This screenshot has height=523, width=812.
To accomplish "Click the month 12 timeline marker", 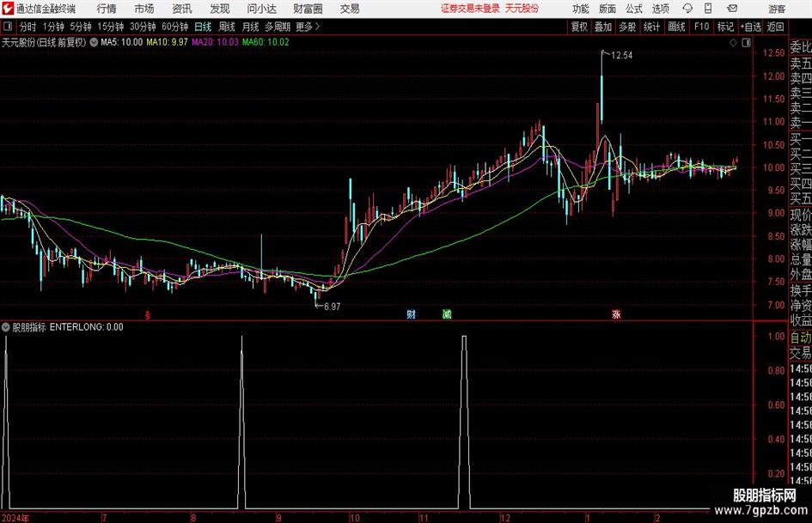I will [505, 518].
